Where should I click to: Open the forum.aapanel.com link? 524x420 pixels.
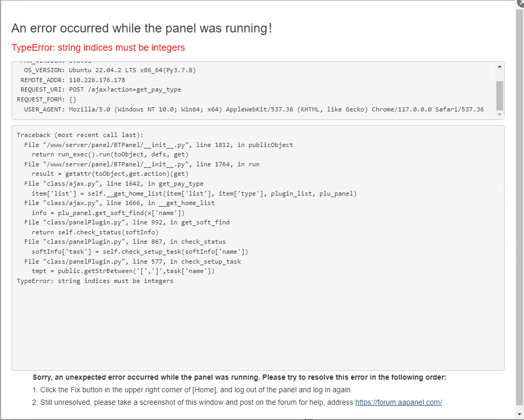[x=398, y=402]
